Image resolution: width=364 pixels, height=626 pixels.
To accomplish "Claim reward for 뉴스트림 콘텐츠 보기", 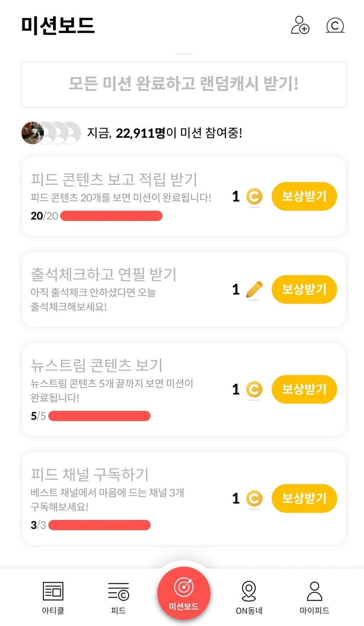I will tap(304, 389).
